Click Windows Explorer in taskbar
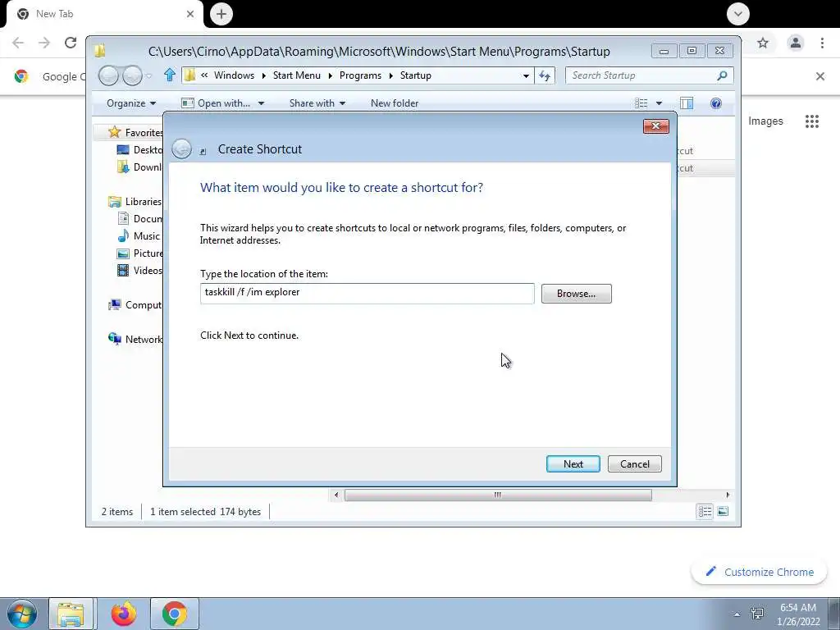 point(71,614)
